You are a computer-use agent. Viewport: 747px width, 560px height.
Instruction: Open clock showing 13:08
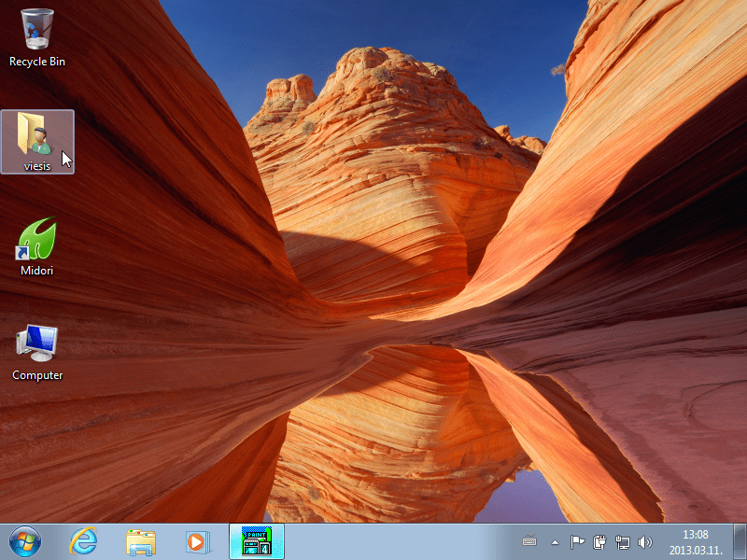(x=696, y=542)
